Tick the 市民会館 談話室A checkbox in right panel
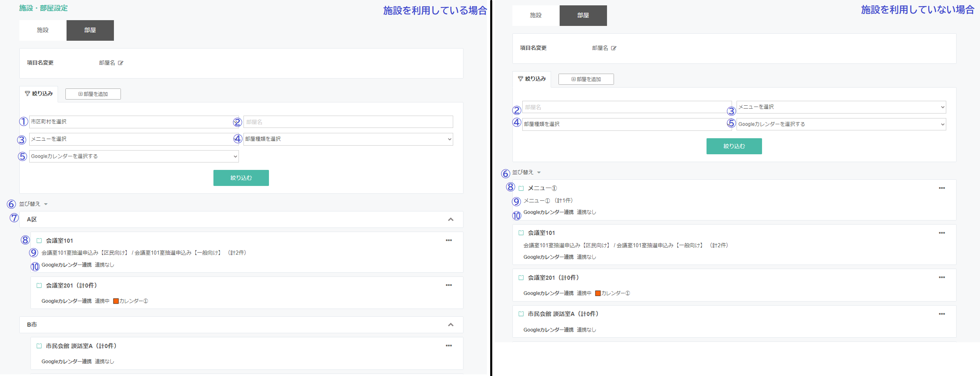980x376 pixels. (x=521, y=314)
